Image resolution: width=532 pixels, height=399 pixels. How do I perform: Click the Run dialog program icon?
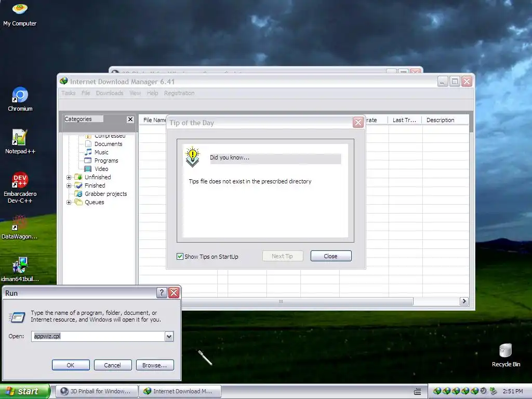pos(17,317)
